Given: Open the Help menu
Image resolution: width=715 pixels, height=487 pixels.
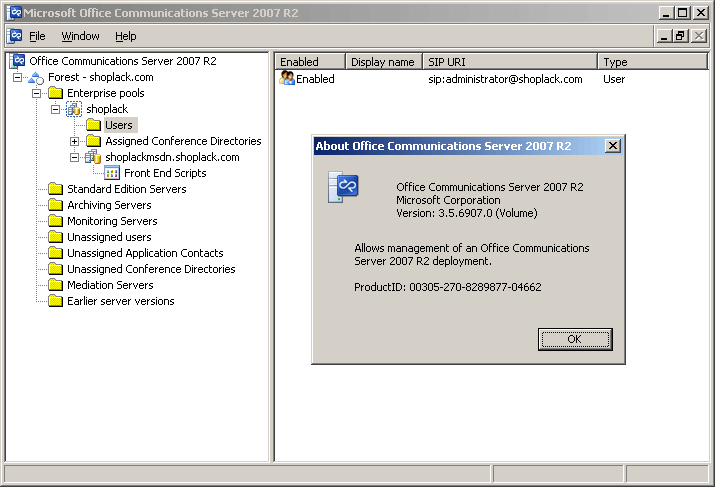Looking at the screenshot, I should click(x=125, y=36).
